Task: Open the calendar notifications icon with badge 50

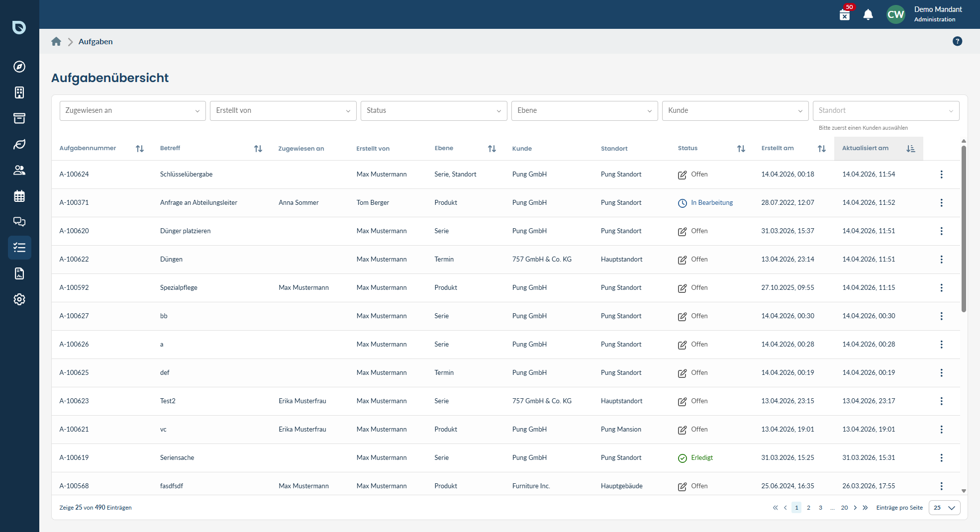Action: click(x=845, y=14)
